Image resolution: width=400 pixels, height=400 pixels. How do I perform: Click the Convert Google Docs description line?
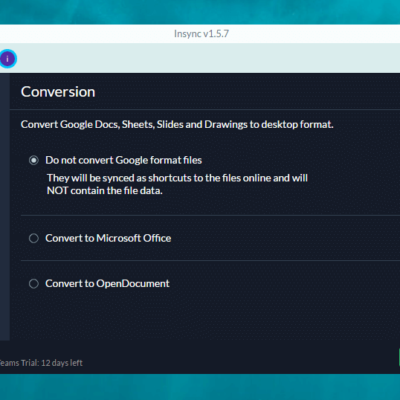point(177,124)
